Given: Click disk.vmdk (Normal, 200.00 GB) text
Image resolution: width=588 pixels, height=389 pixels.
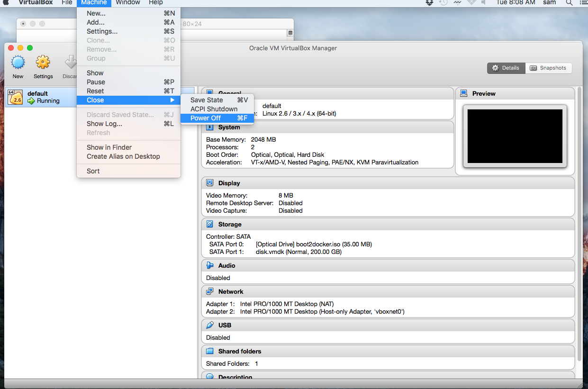Looking at the screenshot, I should tap(299, 252).
